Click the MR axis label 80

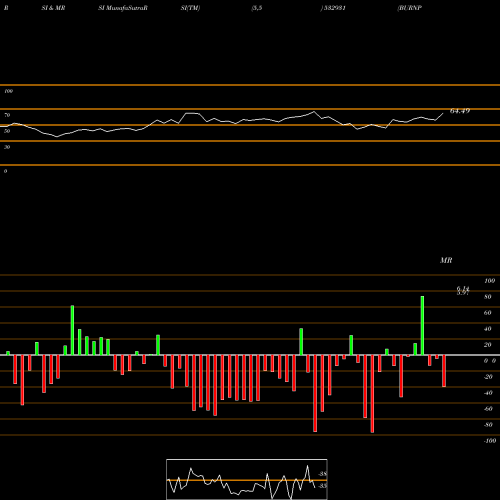pyautogui.click(x=488, y=297)
